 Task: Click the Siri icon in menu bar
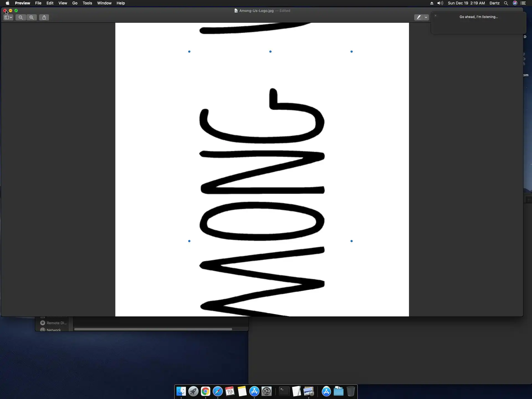(515, 3)
